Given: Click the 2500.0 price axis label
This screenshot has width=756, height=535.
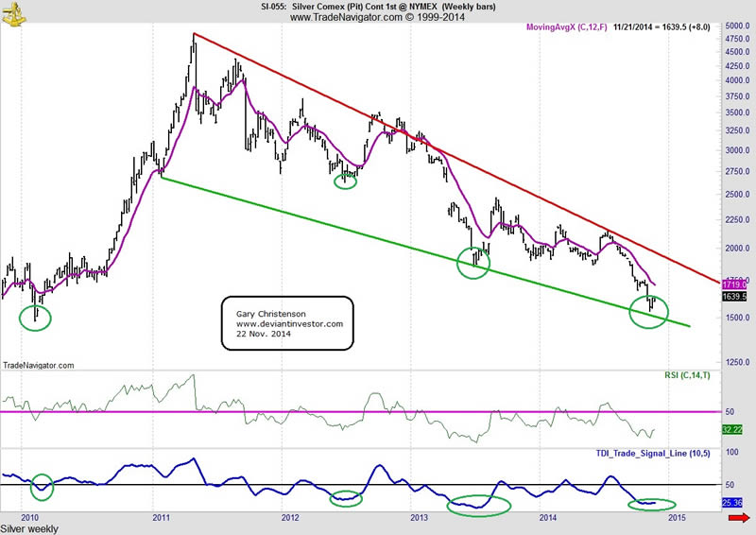Looking at the screenshot, I should click(738, 195).
